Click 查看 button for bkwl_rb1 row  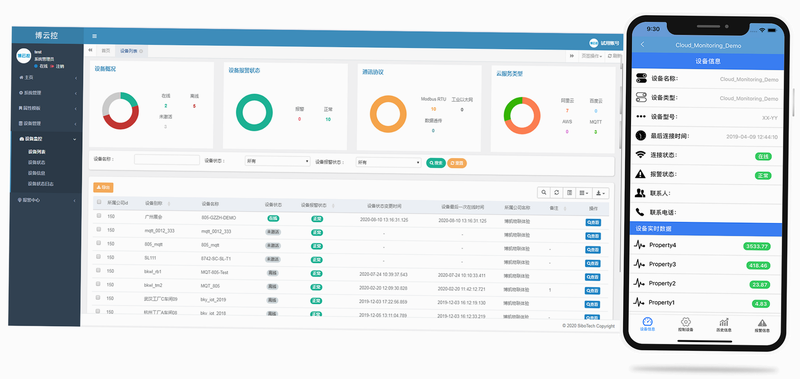tap(593, 276)
